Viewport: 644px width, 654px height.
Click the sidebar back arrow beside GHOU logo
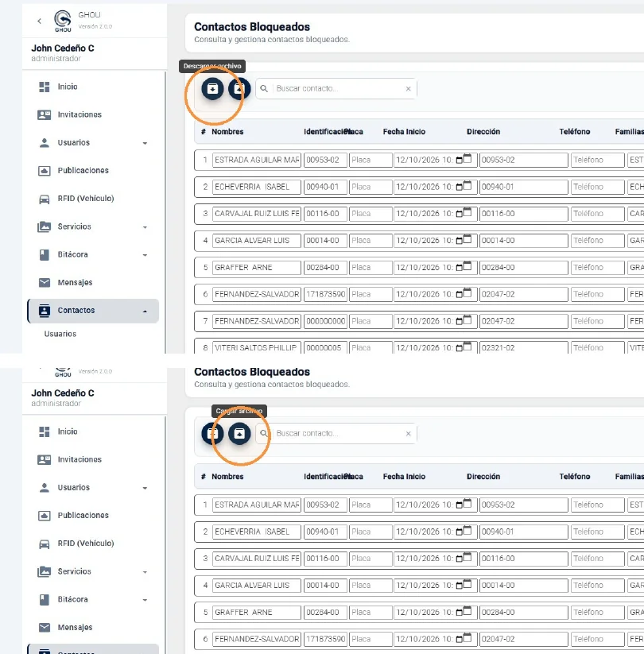39,21
